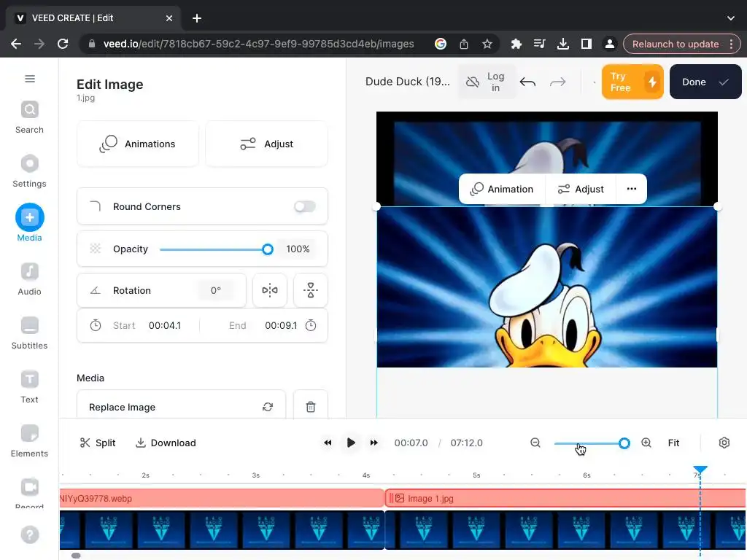747x560 pixels.
Task: Play the video
Action: pos(351,443)
